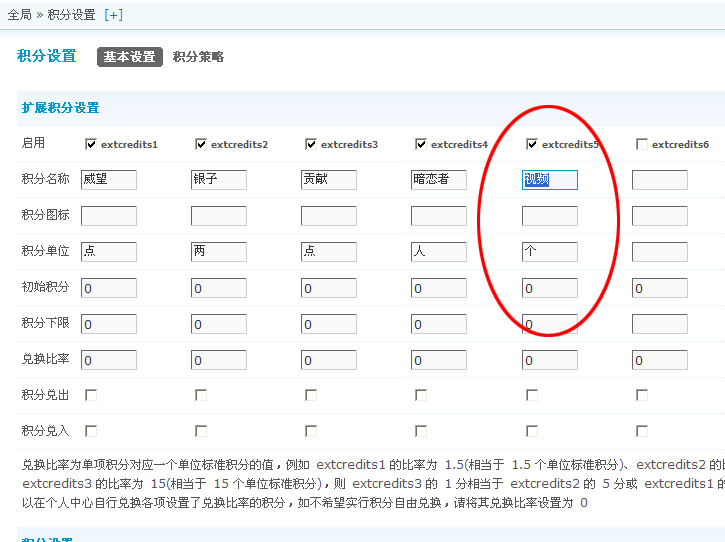
Task: Enable 积分兑入 for extcredits3
Action: click(311, 431)
